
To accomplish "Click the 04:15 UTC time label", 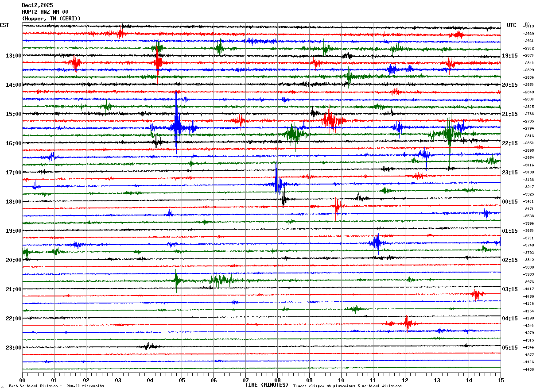I will 510,319.
